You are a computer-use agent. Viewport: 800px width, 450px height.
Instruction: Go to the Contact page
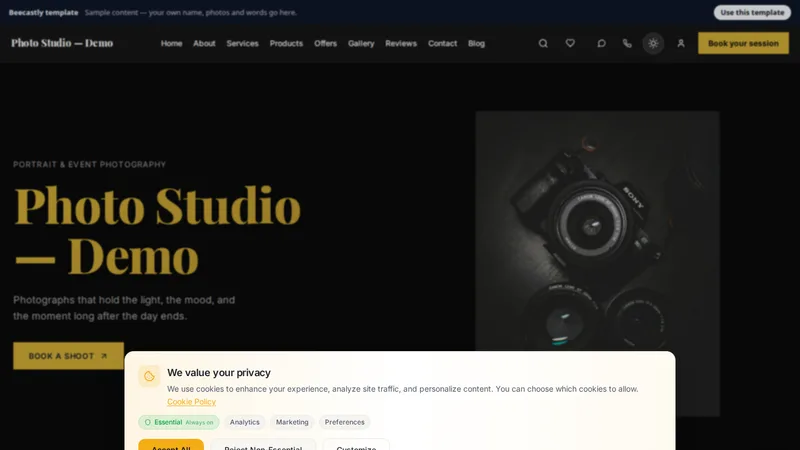tap(442, 43)
